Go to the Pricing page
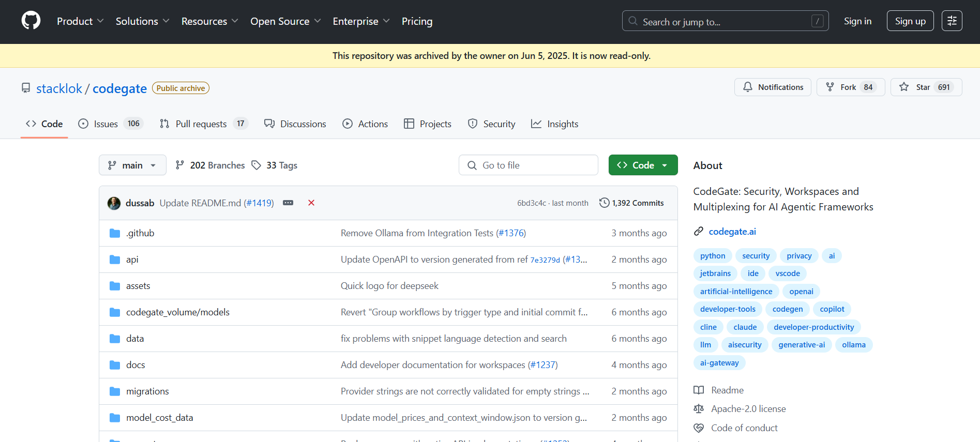The image size is (980, 442). point(417,21)
